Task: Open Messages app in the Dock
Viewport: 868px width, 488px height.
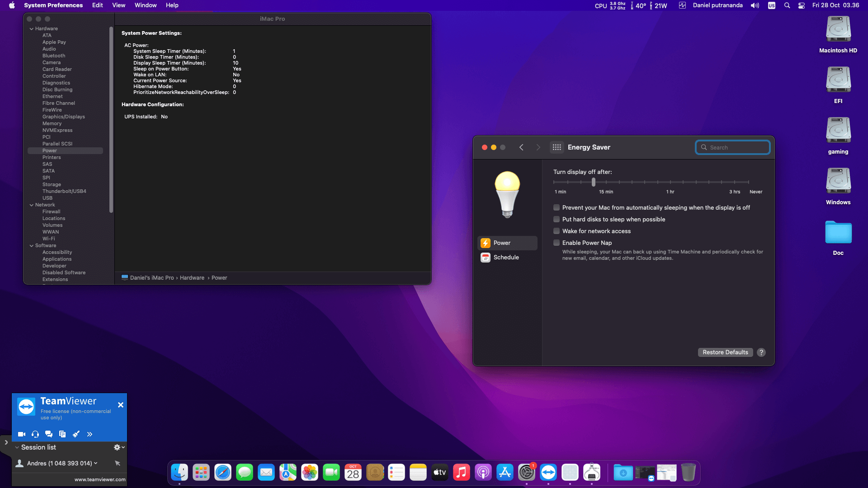Action: pos(245,473)
